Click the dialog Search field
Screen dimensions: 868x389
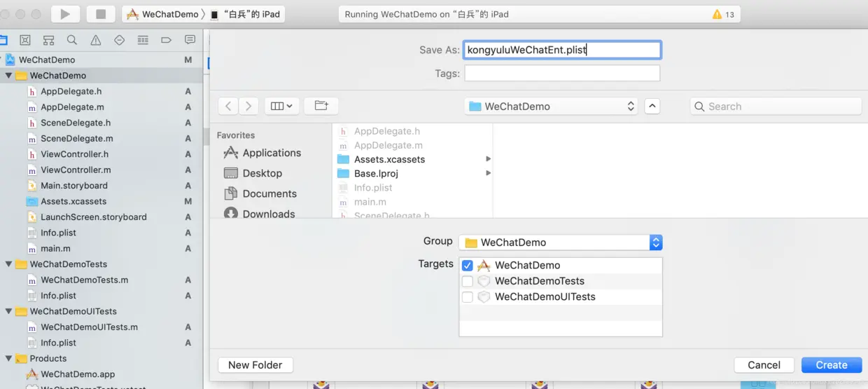[776, 107]
